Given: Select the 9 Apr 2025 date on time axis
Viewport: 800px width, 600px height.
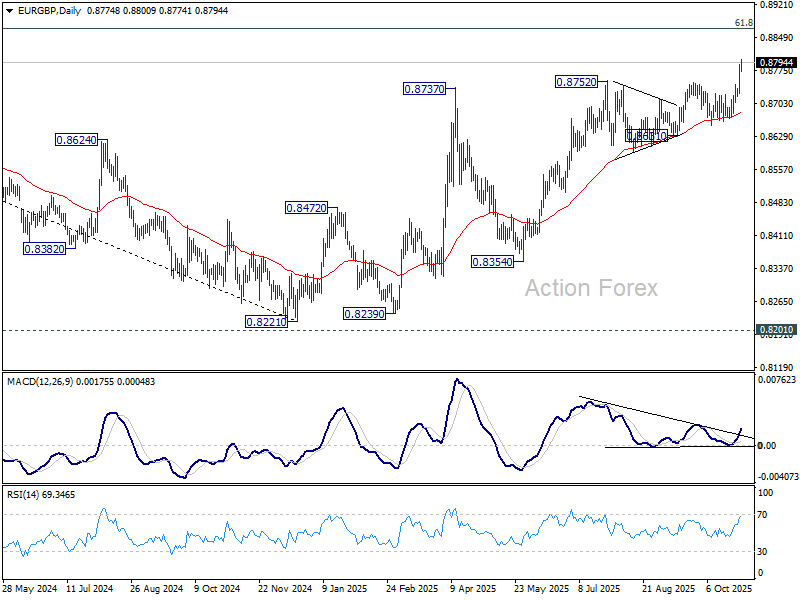Looking at the screenshot, I should point(473,588).
